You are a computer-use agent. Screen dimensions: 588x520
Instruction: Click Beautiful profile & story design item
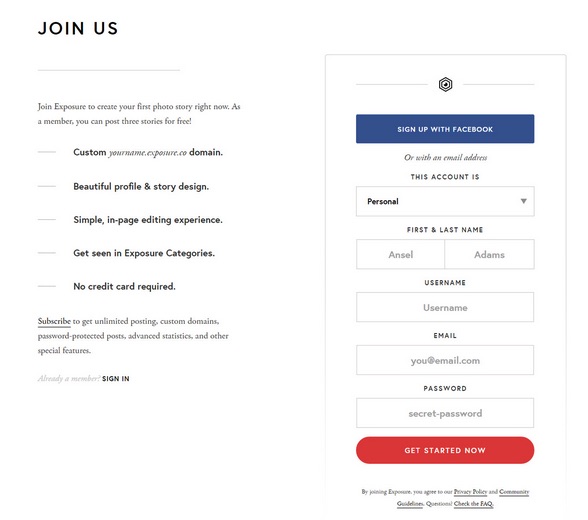coord(141,186)
